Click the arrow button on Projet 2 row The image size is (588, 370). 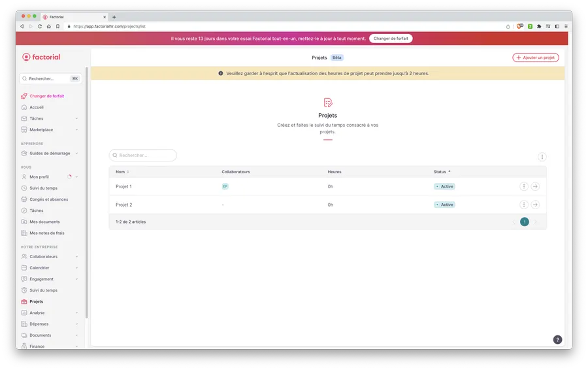535,205
